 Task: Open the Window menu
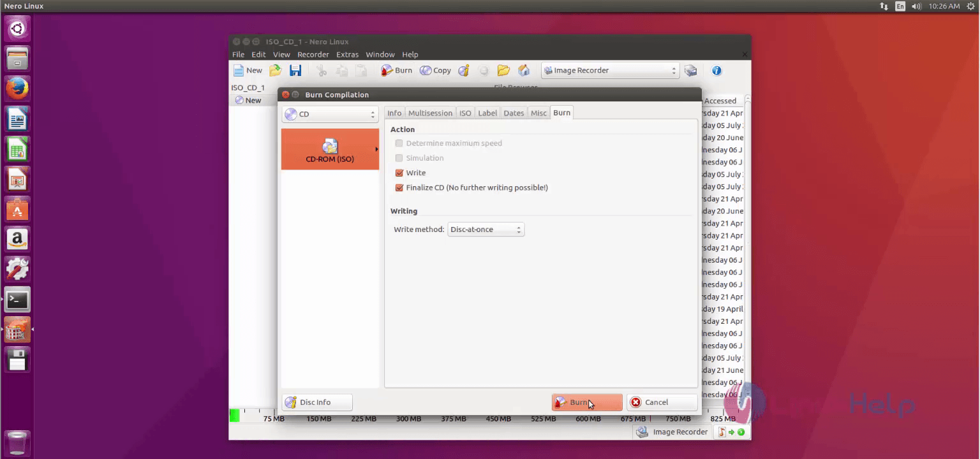click(x=380, y=54)
